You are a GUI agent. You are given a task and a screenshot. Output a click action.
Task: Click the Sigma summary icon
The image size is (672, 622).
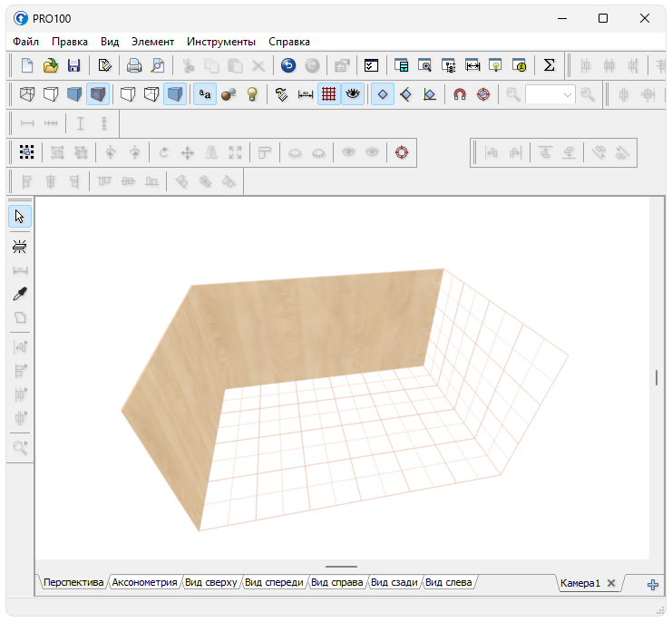(549, 65)
